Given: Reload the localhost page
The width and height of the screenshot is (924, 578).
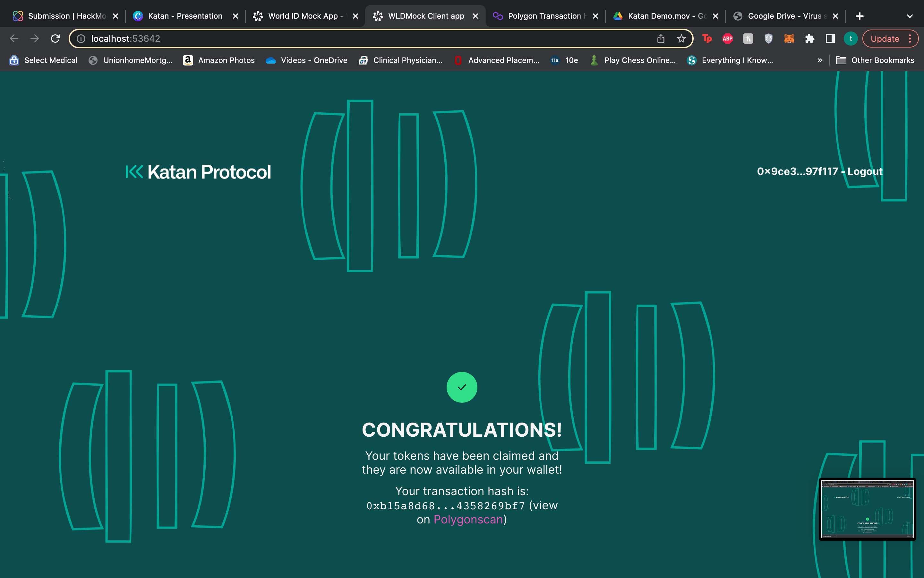Looking at the screenshot, I should point(56,39).
